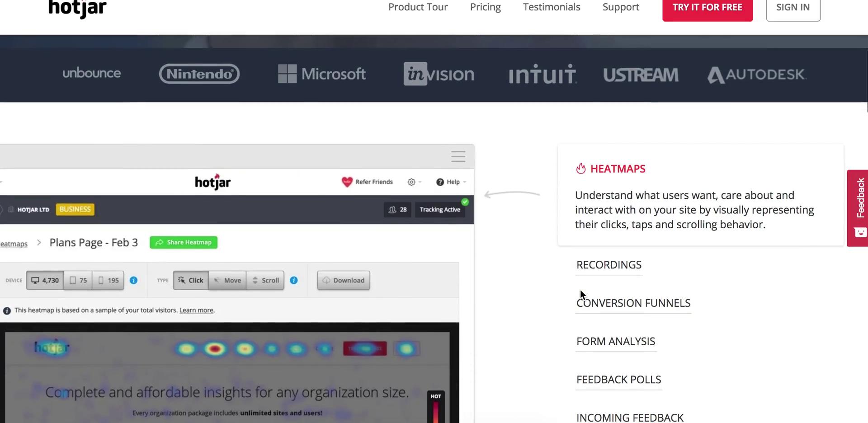Image resolution: width=868 pixels, height=423 pixels.
Task: Select the FORM ANALYSIS feature tab
Action: point(616,342)
